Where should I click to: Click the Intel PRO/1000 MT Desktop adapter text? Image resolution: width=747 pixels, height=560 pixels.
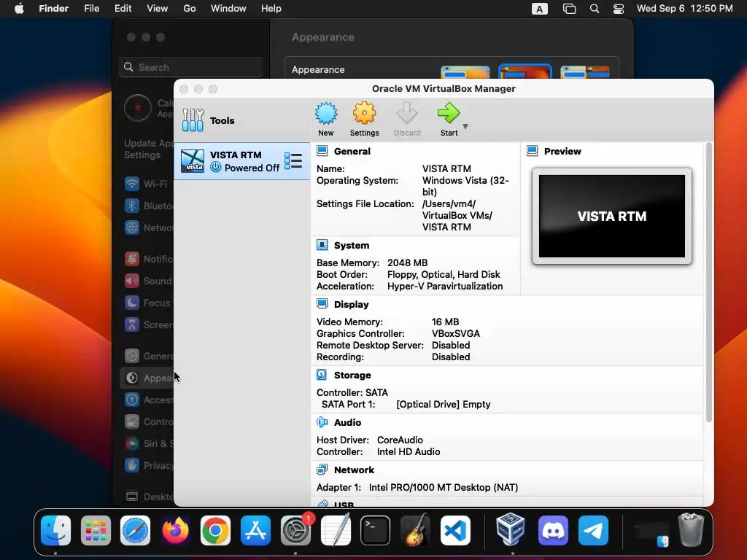coord(444,488)
